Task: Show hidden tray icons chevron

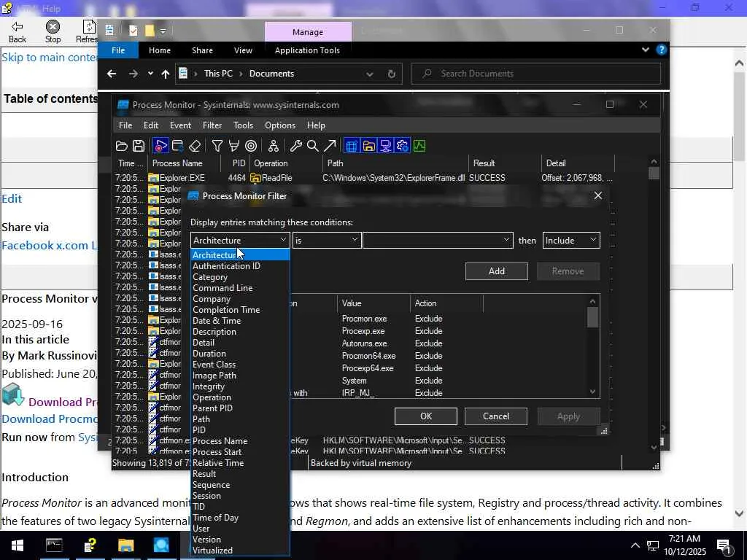Action: point(635,545)
